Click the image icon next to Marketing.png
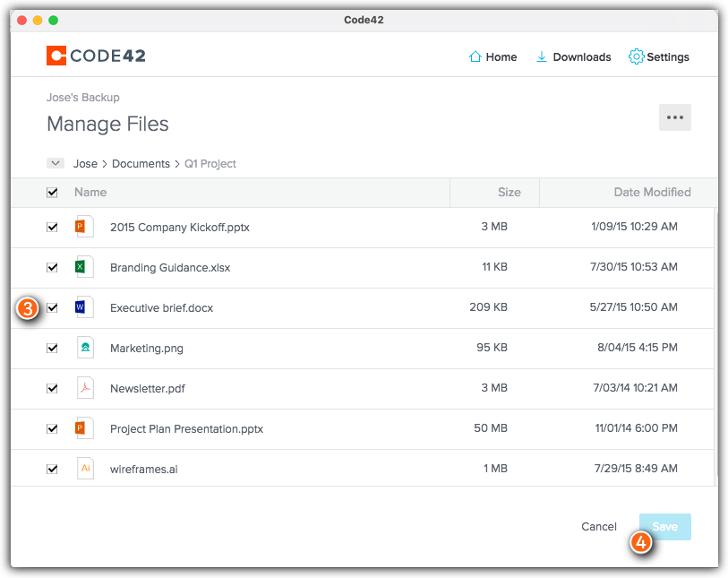This screenshot has height=578, width=728. 84,348
